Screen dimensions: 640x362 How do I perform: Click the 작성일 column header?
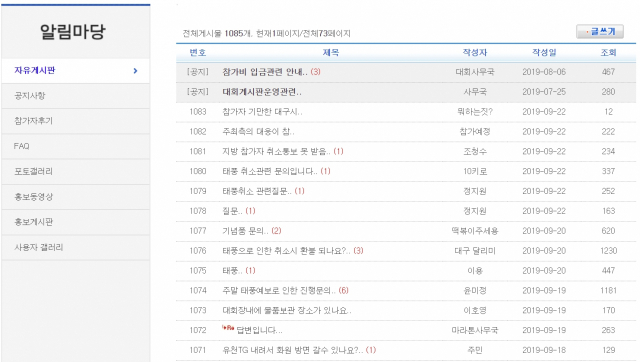[x=544, y=53]
